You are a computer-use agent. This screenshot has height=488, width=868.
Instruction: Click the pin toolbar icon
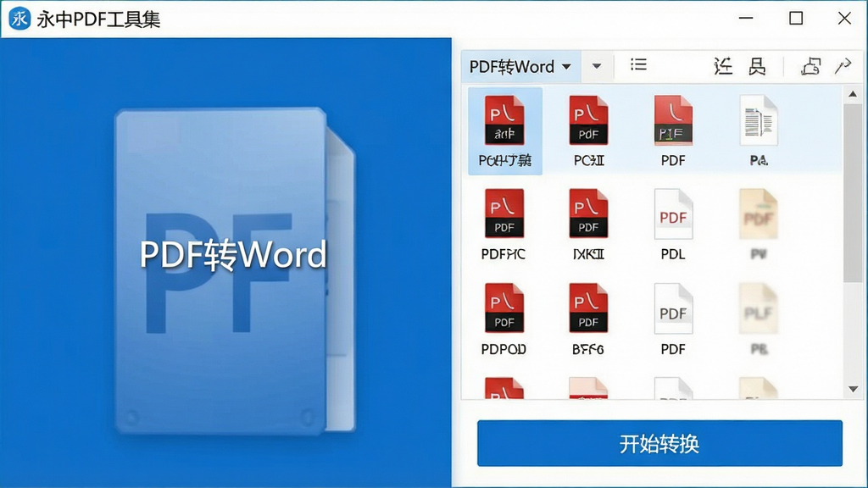[x=843, y=66]
